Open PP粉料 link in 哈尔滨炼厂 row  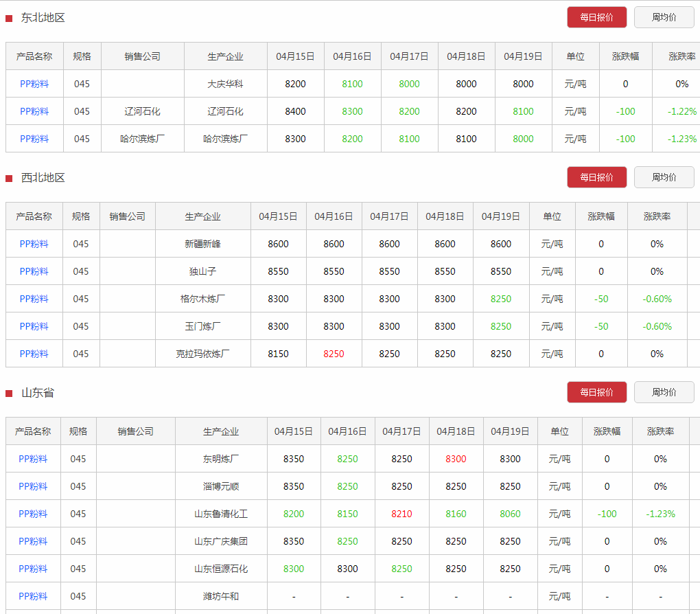point(34,139)
